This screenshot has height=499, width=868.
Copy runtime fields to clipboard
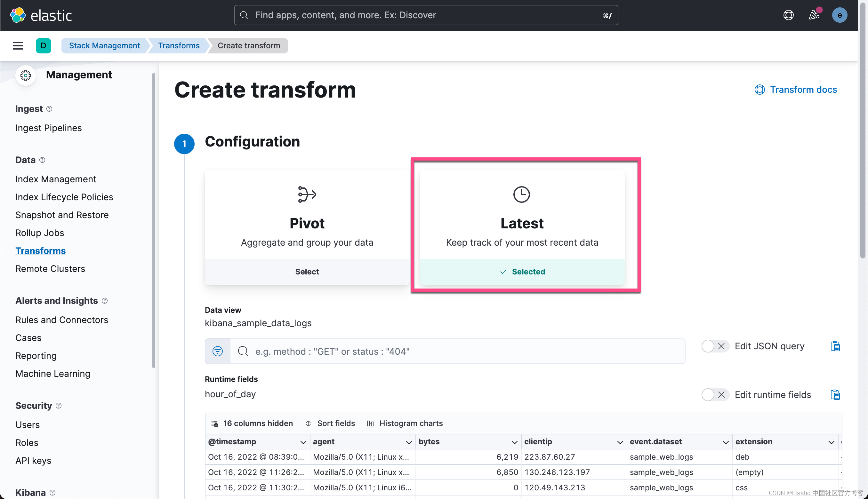point(835,395)
